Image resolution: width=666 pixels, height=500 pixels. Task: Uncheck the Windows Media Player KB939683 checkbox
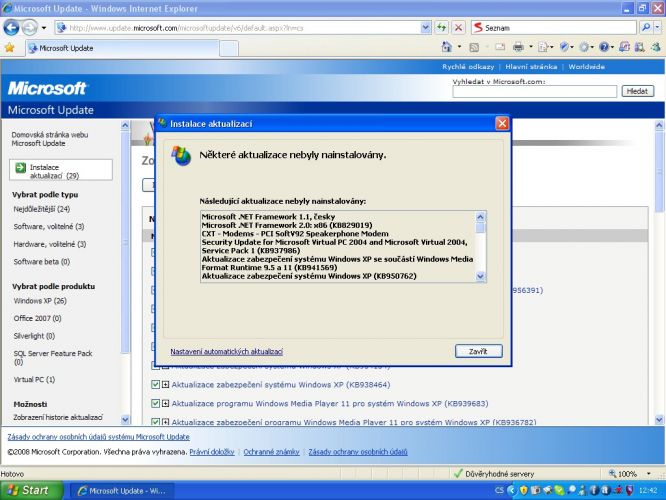click(x=155, y=404)
